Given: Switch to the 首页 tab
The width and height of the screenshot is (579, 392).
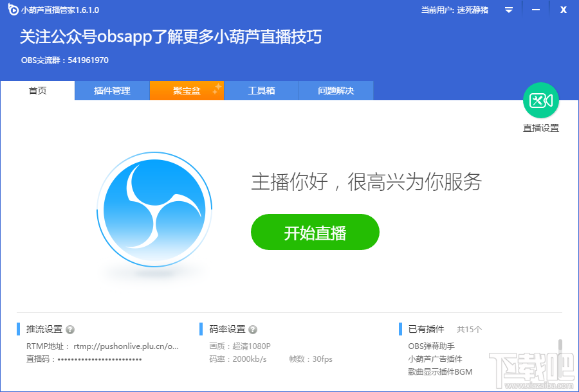Looking at the screenshot, I should coord(38,91).
